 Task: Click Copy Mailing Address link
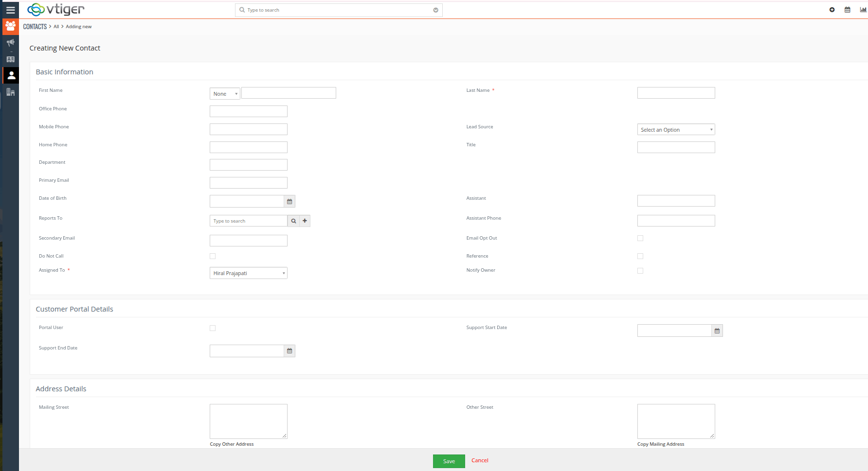(661, 444)
